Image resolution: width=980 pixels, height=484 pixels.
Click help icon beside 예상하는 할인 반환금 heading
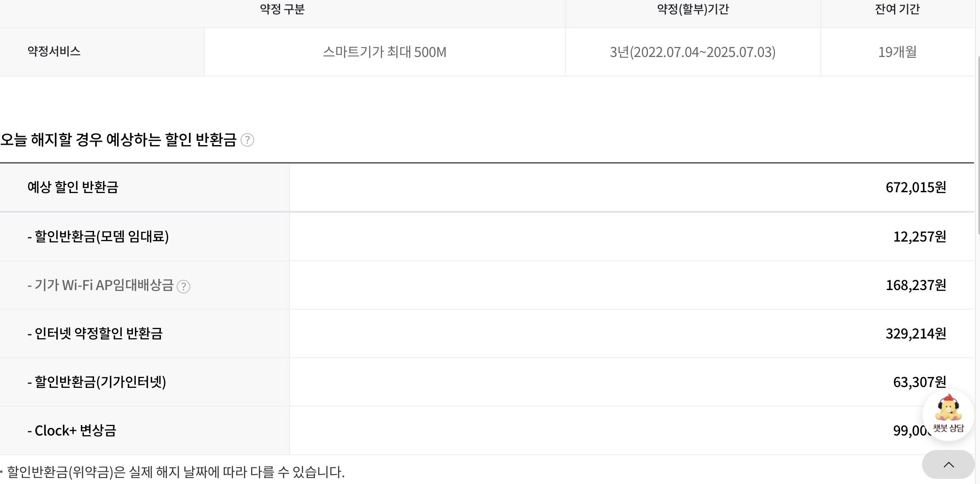(x=247, y=140)
